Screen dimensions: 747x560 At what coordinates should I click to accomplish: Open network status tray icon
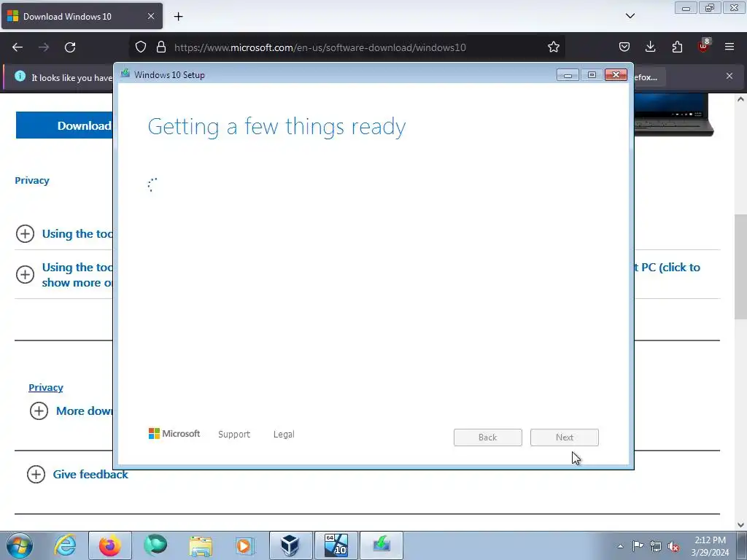tap(656, 546)
